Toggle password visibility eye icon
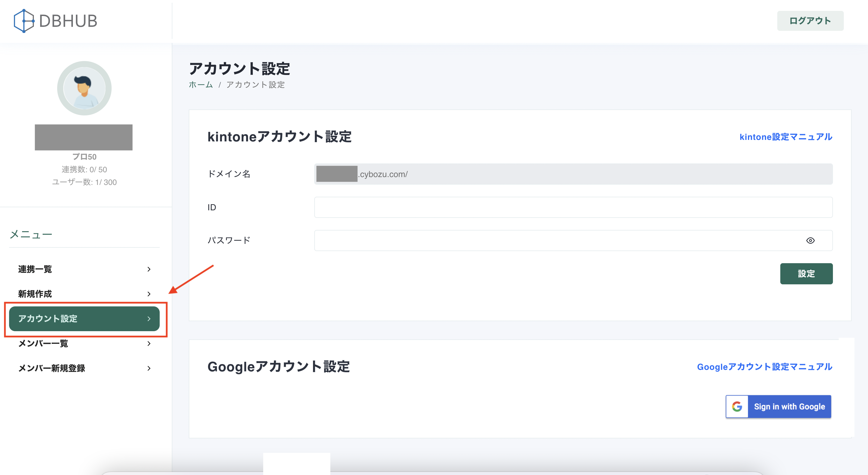Image resolution: width=868 pixels, height=475 pixels. (810, 240)
